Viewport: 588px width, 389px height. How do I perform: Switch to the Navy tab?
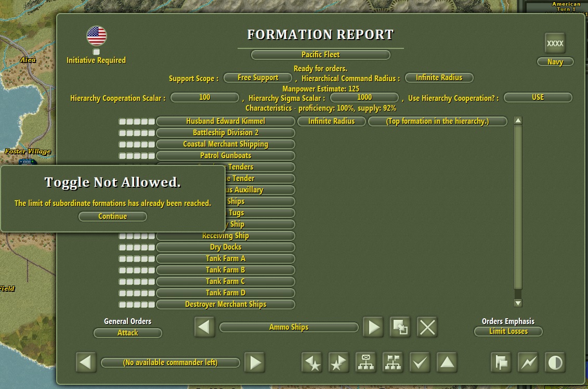555,61
